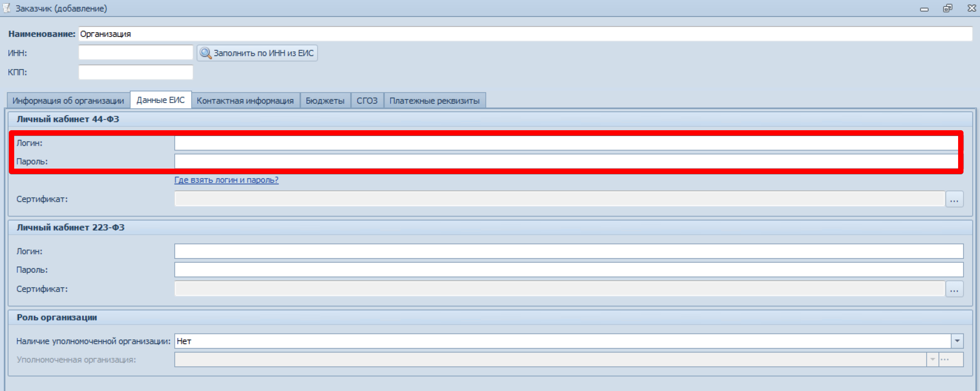980x391 pixels.
Task: Open the Платежные реквизиты tab
Action: pos(435,101)
